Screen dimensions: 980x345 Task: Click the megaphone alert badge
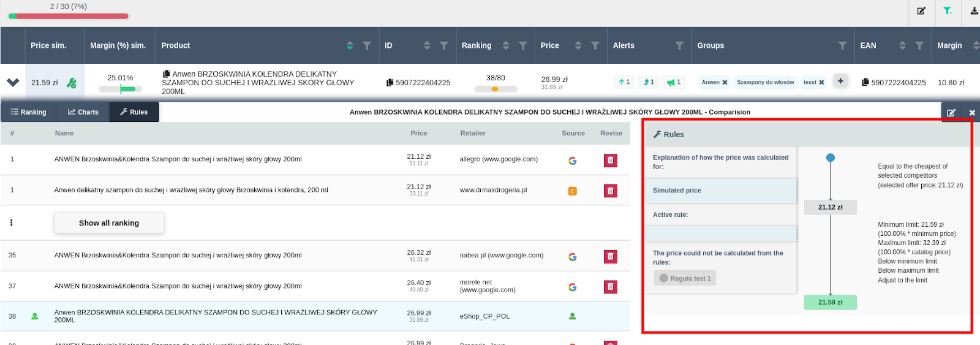(x=674, y=82)
